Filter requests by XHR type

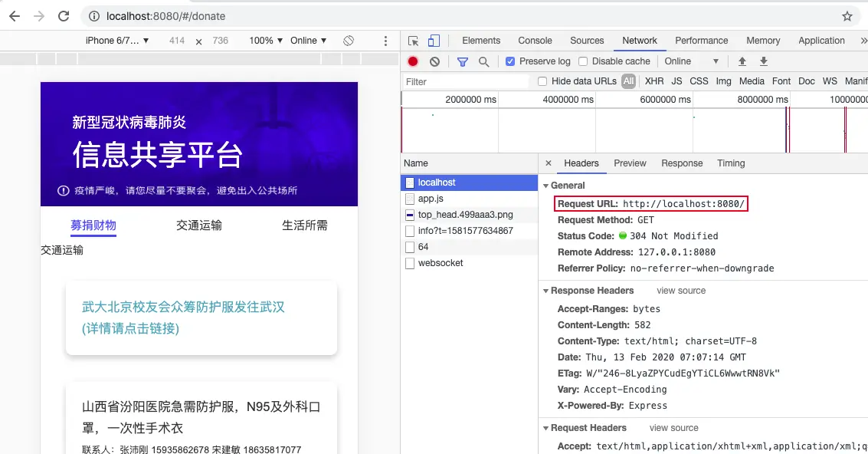click(653, 81)
